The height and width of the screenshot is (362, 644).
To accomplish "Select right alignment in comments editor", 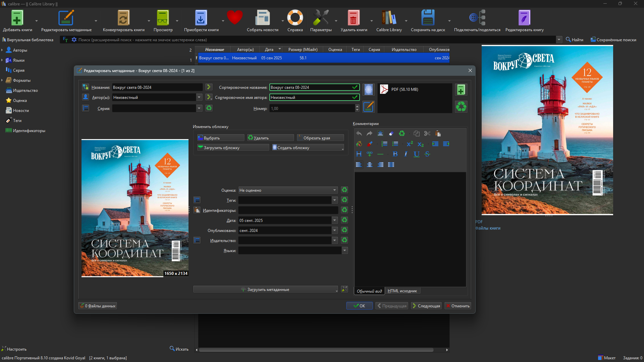I will click(x=380, y=165).
